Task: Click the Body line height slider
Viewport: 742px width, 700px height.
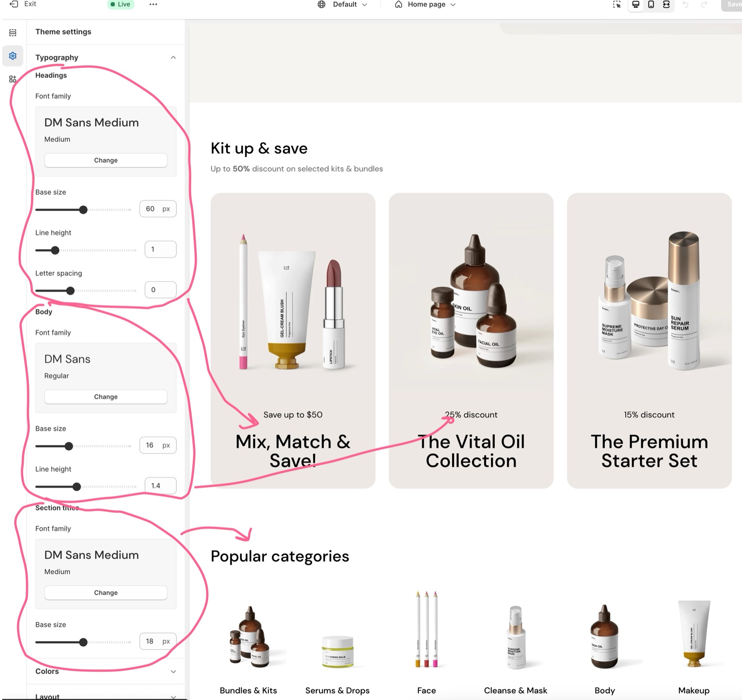Action: tap(86, 487)
